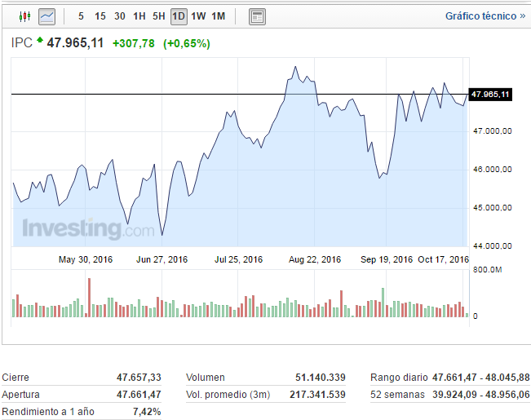This screenshot has width=531, height=420.
Task: Click the IPC index name
Action: pyautogui.click(x=21, y=43)
